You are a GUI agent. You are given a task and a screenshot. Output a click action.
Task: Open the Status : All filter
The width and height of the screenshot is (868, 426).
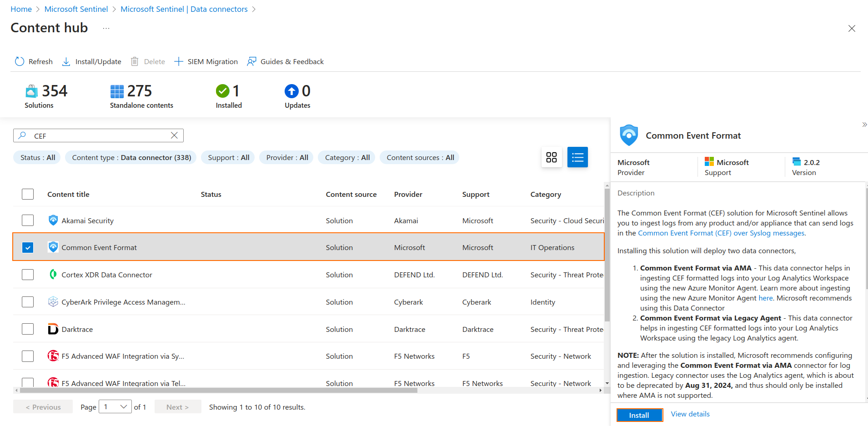pos(38,157)
